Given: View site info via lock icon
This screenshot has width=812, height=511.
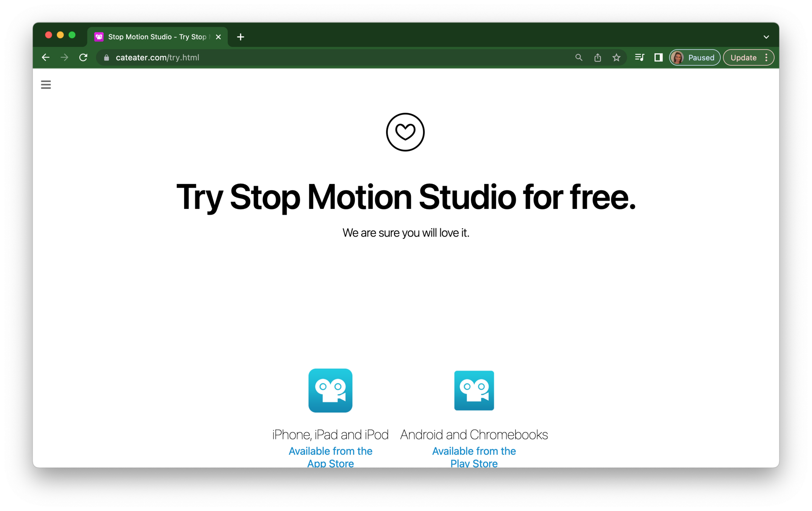Looking at the screenshot, I should (107, 58).
